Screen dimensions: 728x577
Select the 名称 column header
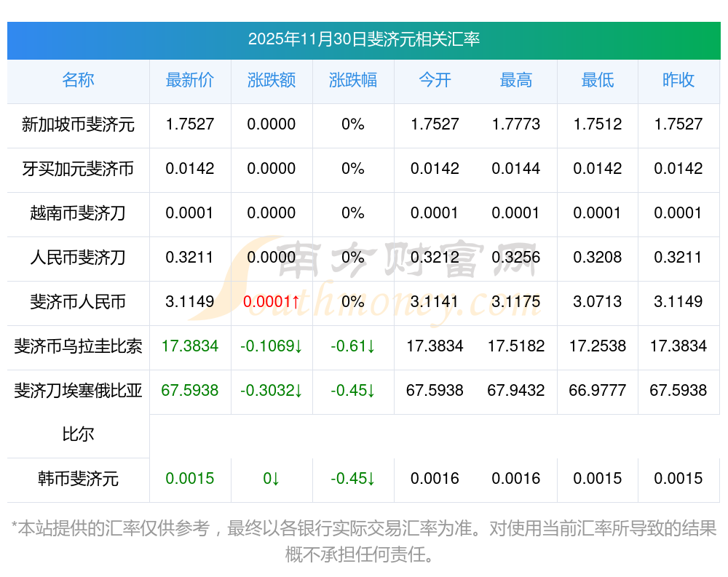78,80
